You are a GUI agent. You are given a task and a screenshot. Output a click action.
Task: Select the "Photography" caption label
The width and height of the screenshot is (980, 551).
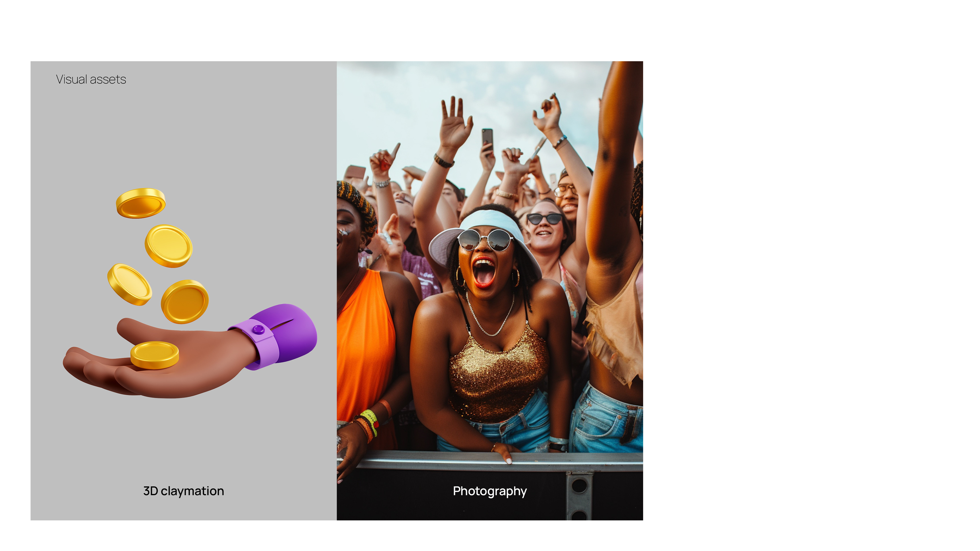pos(490,491)
